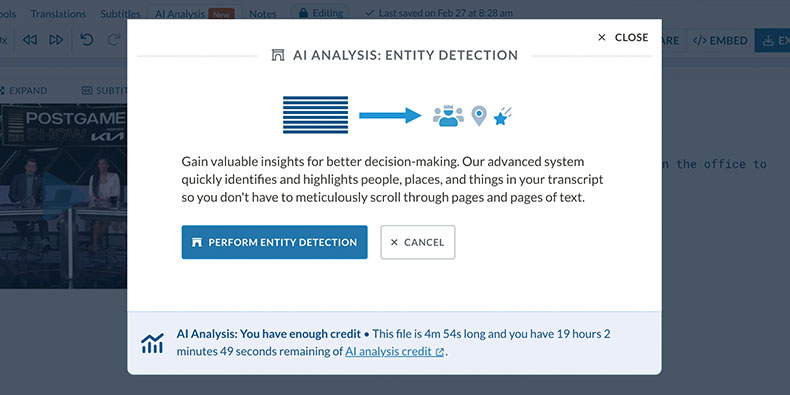This screenshot has width=790, height=395.
Task: Click the Postgame Show video thumbnail
Action: pos(63,196)
